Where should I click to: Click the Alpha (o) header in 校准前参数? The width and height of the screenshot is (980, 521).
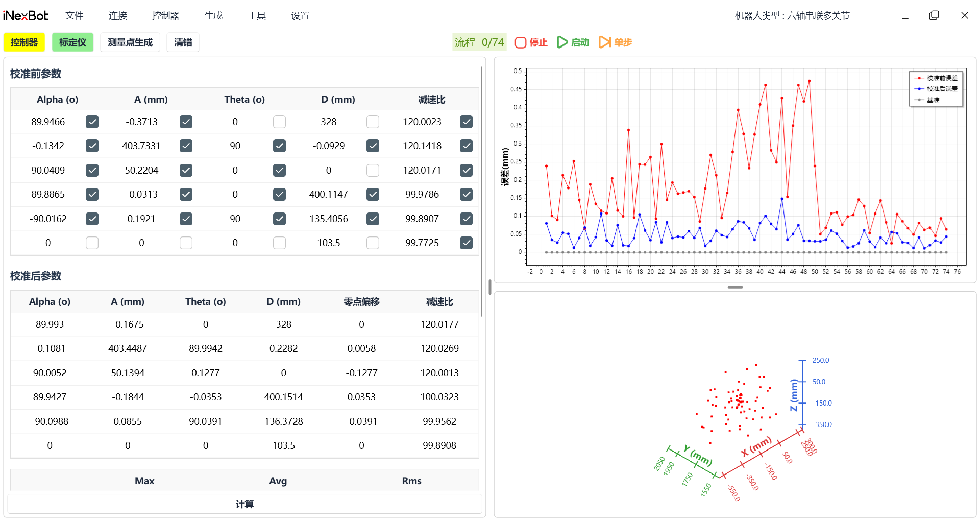tap(57, 100)
